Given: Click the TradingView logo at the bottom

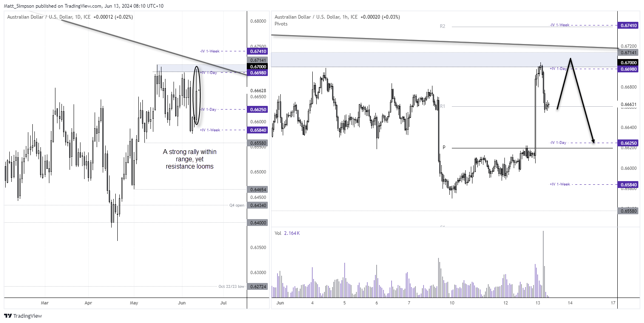Looking at the screenshot, I should 23,316.
